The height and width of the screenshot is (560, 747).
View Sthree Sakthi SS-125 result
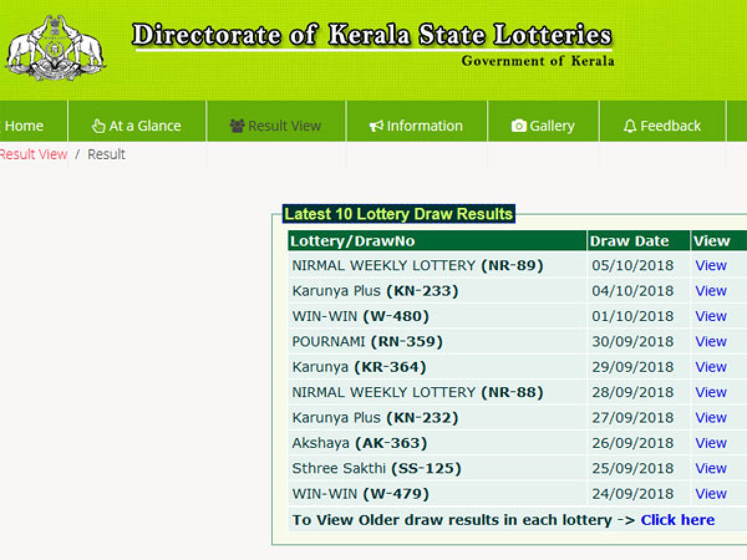point(711,469)
